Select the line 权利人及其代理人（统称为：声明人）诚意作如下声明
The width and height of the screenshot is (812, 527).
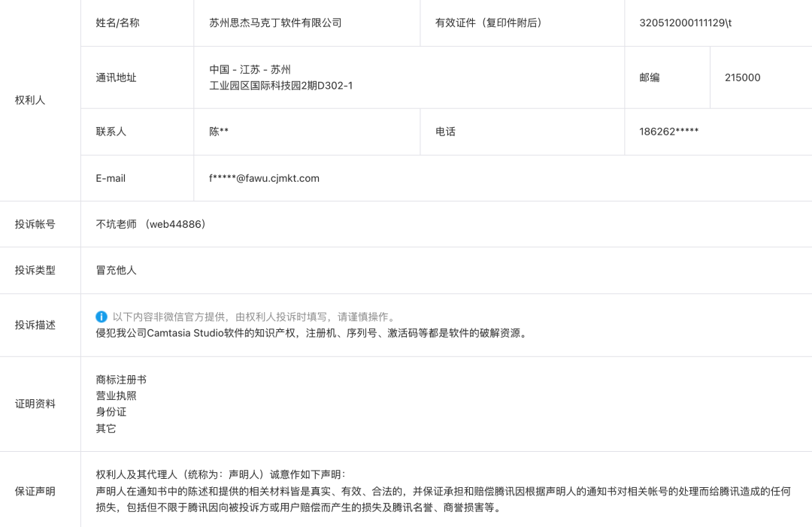[x=220, y=474]
